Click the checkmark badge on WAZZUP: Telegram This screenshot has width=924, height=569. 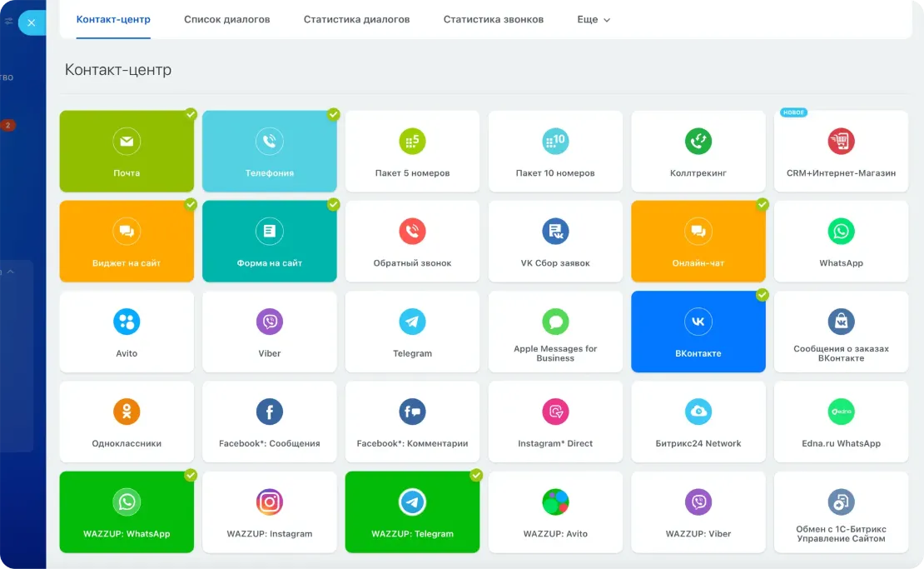(476, 475)
